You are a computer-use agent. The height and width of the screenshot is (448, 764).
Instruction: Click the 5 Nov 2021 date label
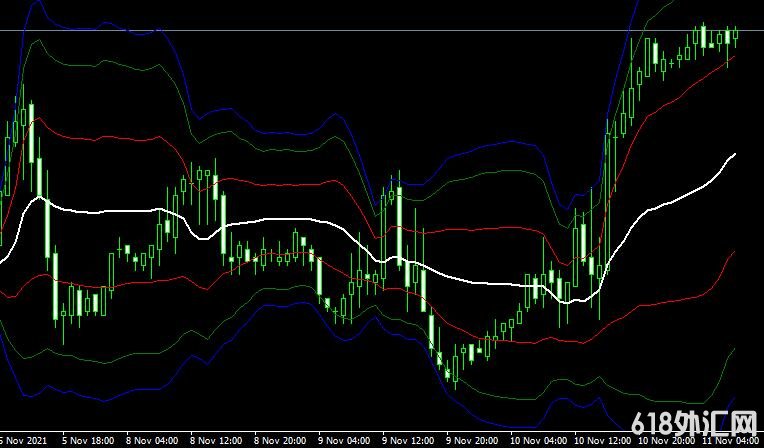tap(22, 440)
